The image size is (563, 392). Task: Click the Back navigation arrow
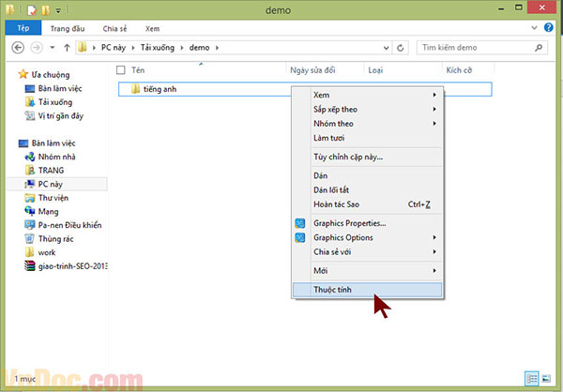(x=18, y=48)
